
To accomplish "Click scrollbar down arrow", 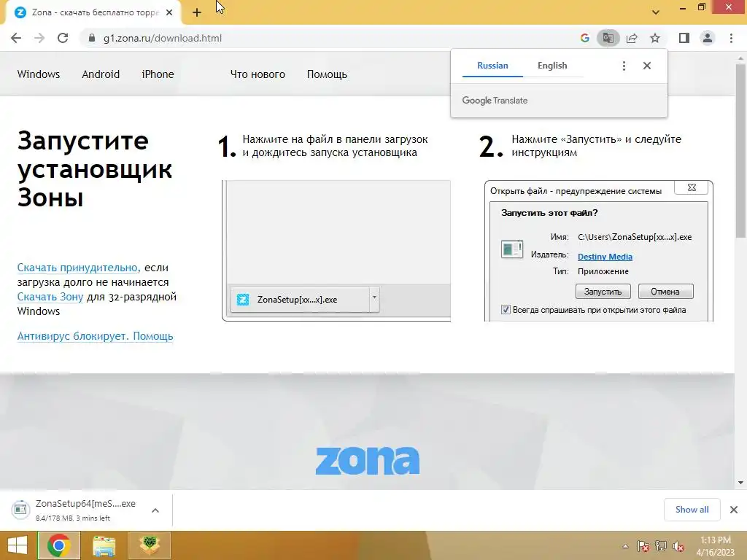I will tap(741, 483).
